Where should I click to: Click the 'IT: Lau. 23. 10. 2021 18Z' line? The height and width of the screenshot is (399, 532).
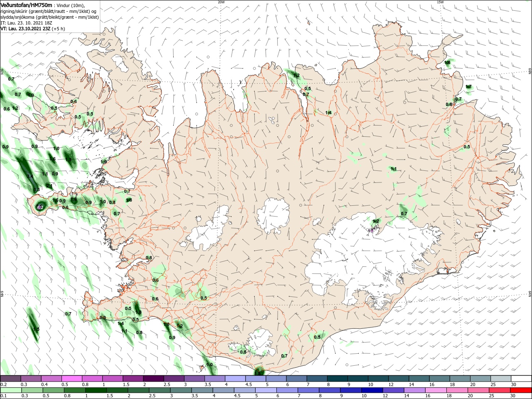coord(26,23)
